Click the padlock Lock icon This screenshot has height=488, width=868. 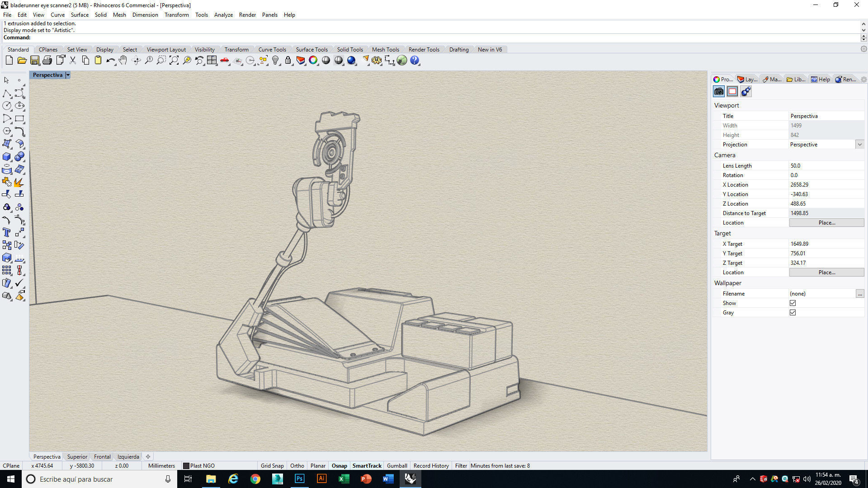click(288, 60)
